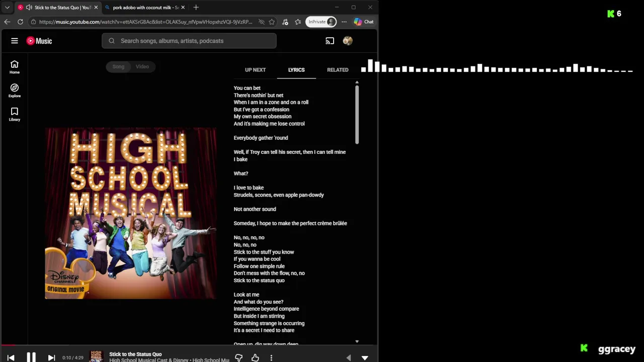Click lyric line "What?"
644x362 pixels.
pyautogui.click(x=241, y=173)
